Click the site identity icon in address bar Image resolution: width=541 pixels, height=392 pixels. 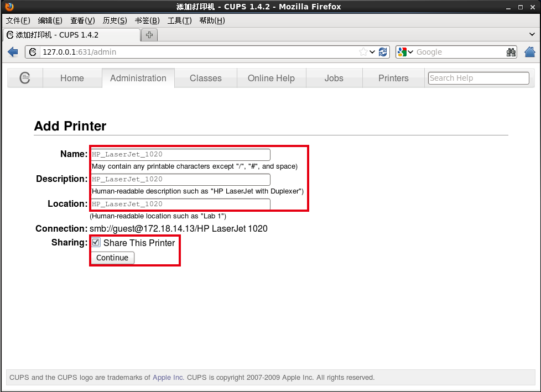33,52
